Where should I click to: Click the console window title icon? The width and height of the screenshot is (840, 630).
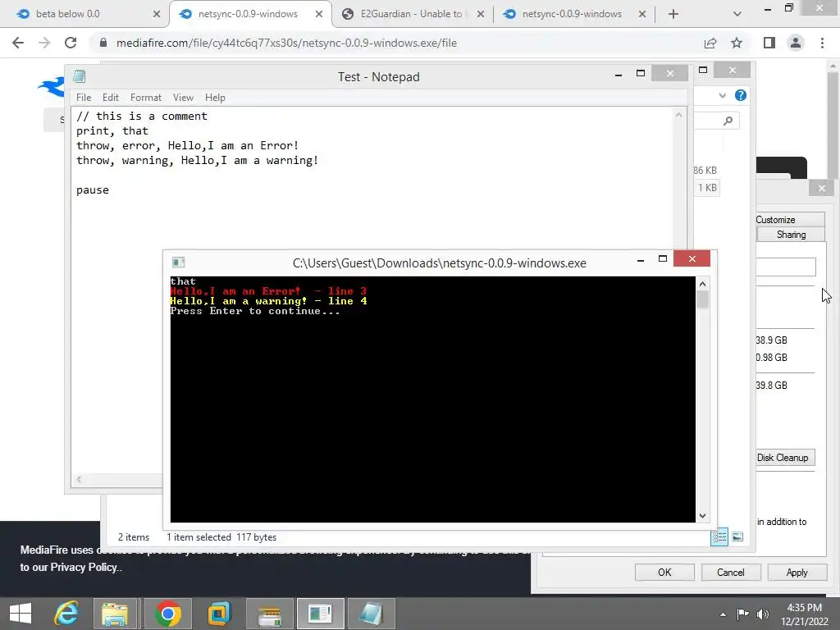point(178,262)
